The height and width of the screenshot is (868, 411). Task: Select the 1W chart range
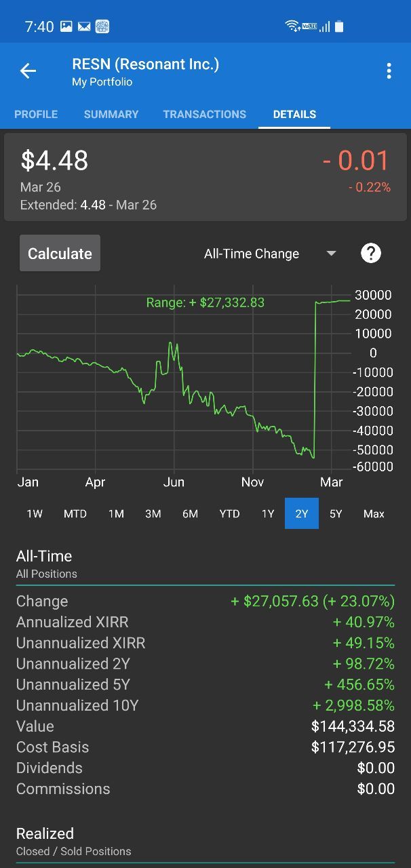click(x=35, y=514)
